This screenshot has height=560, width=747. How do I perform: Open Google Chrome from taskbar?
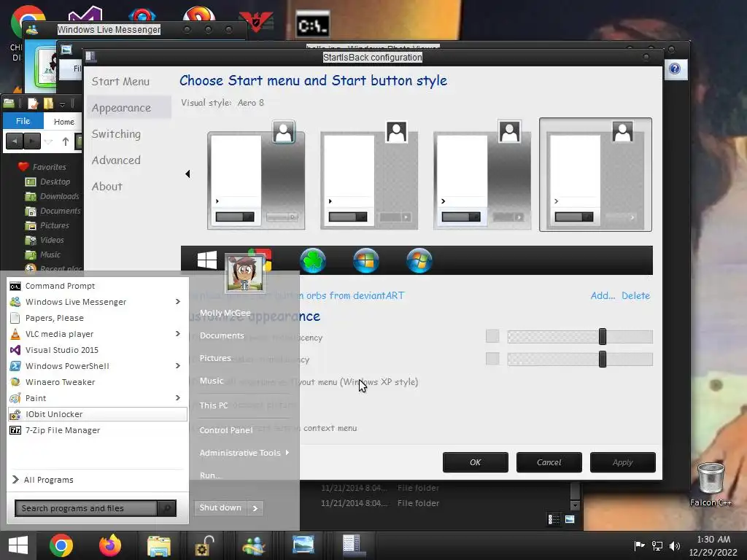(61, 545)
